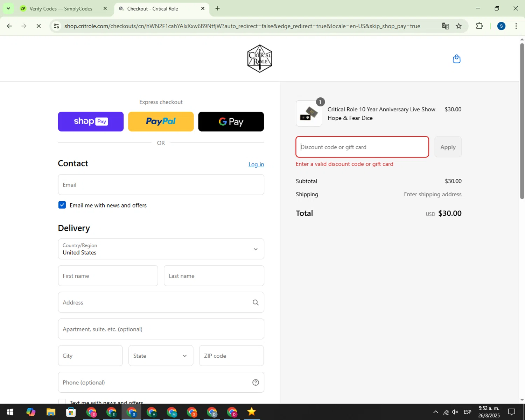Open the Chrome three-dot menu
The image size is (525, 420).
516,26
